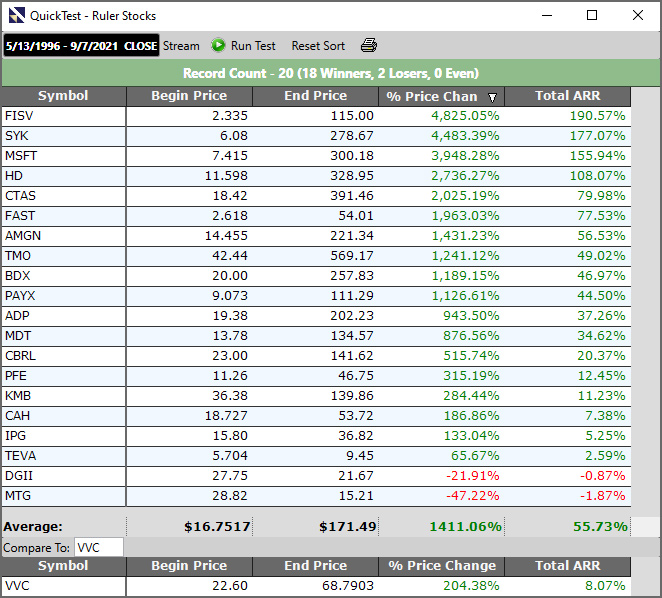Click the sort arrow on % Price Chan
Viewport: 662px width, 598px height.
tap(492, 97)
